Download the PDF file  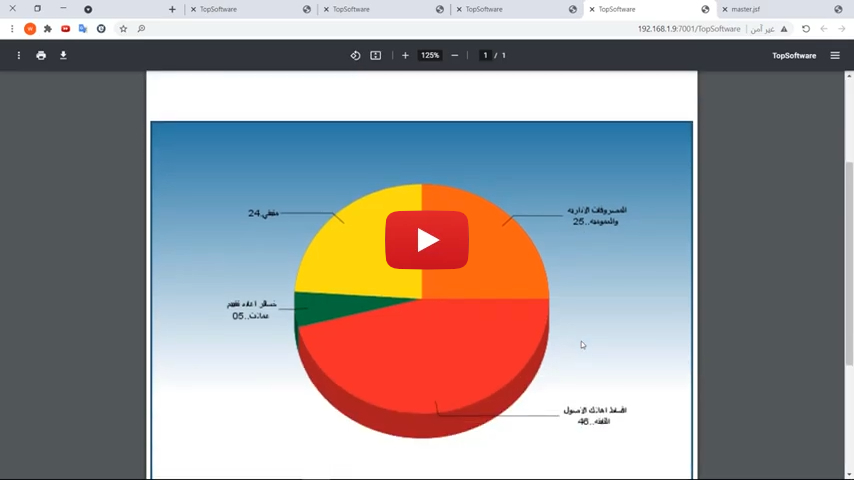(x=63, y=56)
